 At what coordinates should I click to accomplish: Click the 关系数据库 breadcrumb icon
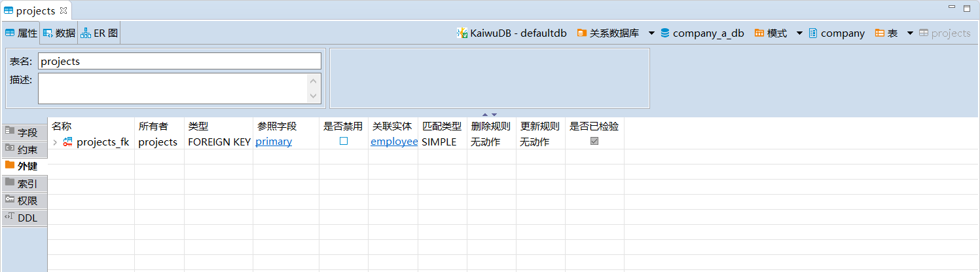coord(581,33)
